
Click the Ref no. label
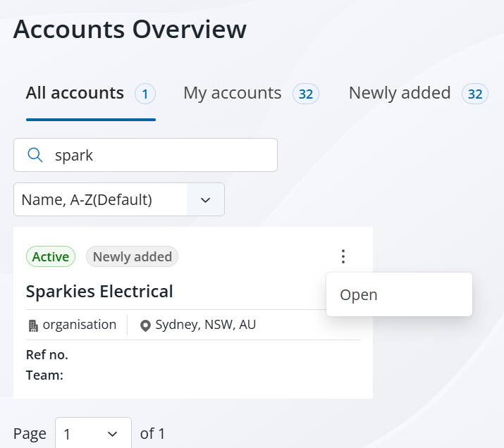click(x=47, y=354)
